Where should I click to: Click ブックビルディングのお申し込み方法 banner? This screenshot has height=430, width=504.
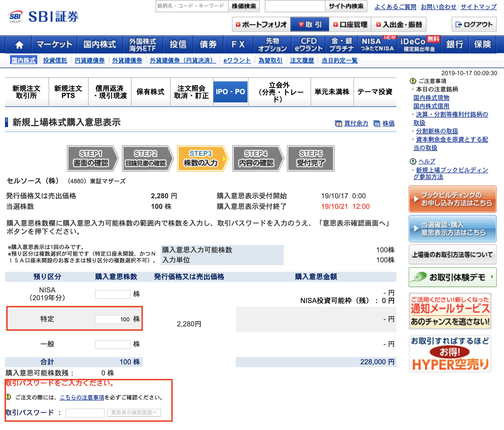(452, 199)
